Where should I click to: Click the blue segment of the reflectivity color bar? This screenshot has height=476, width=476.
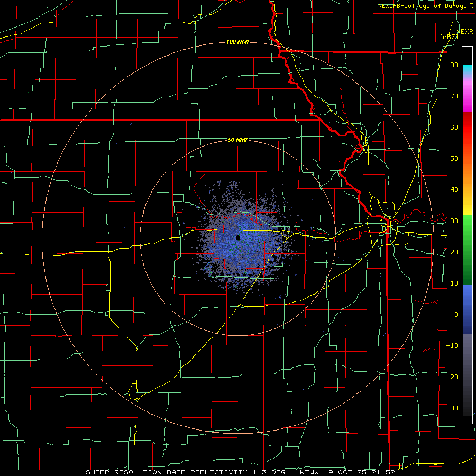tap(467, 309)
